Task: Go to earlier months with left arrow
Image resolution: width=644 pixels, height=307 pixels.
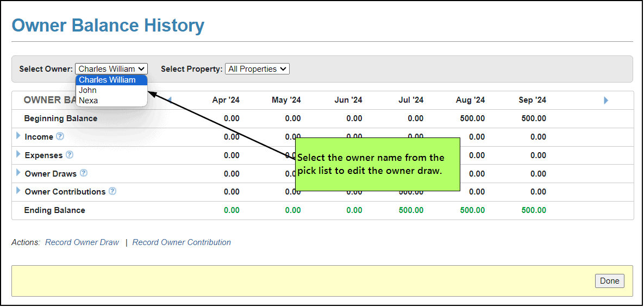Action: [x=169, y=100]
